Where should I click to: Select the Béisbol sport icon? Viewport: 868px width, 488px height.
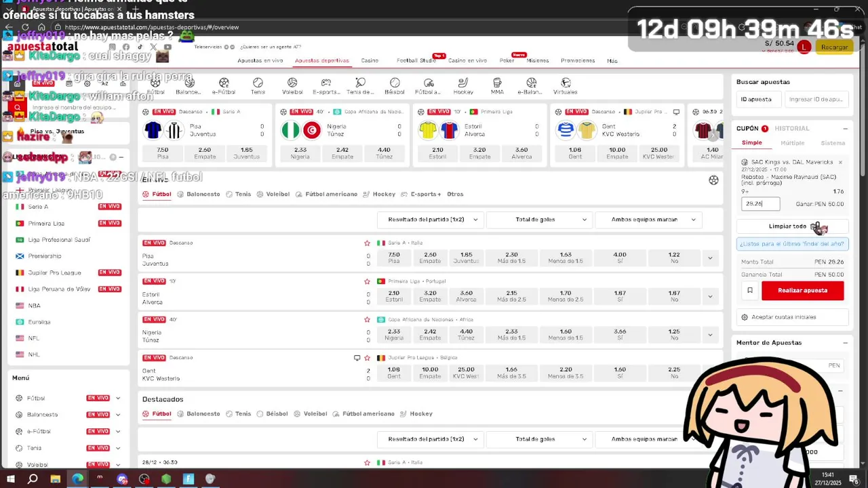pos(395,86)
